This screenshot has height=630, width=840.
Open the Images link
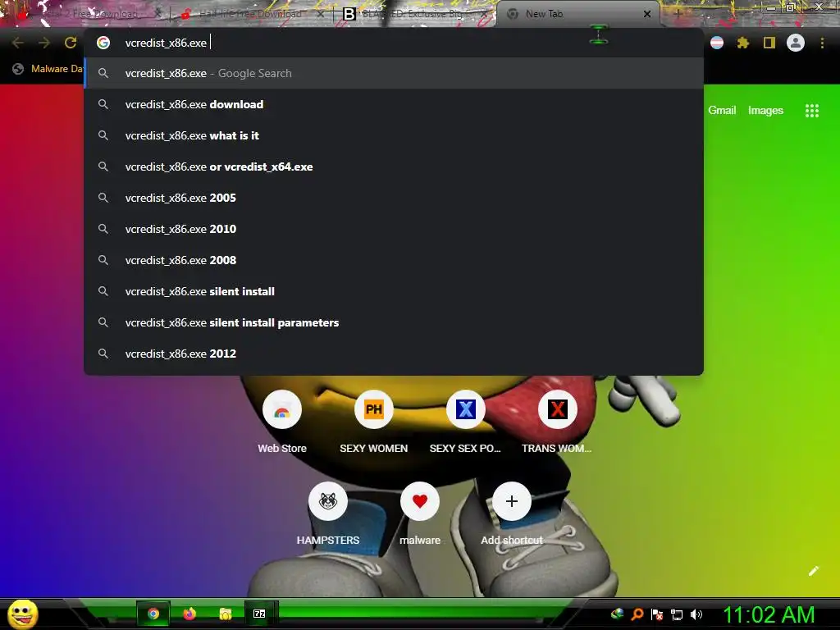[765, 111]
